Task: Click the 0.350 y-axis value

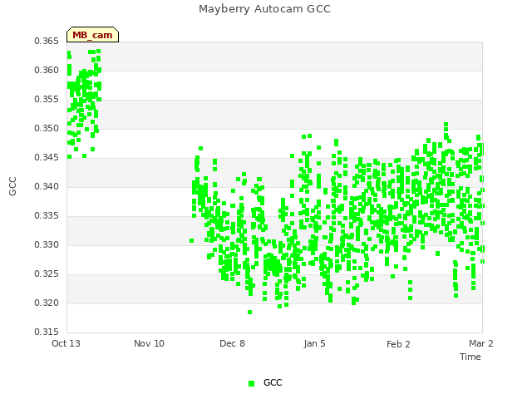Action: (47, 129)
